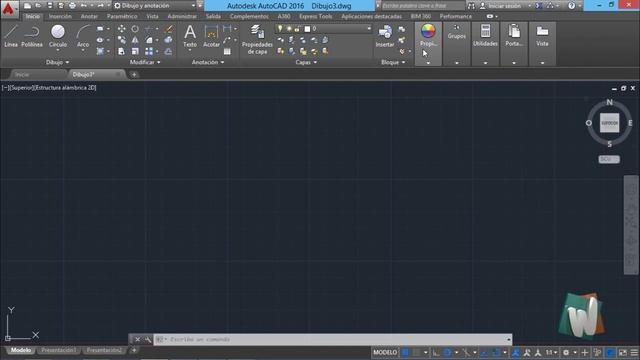
Task: Click the ViewCube SUPERIOR face
Action: 609,123
